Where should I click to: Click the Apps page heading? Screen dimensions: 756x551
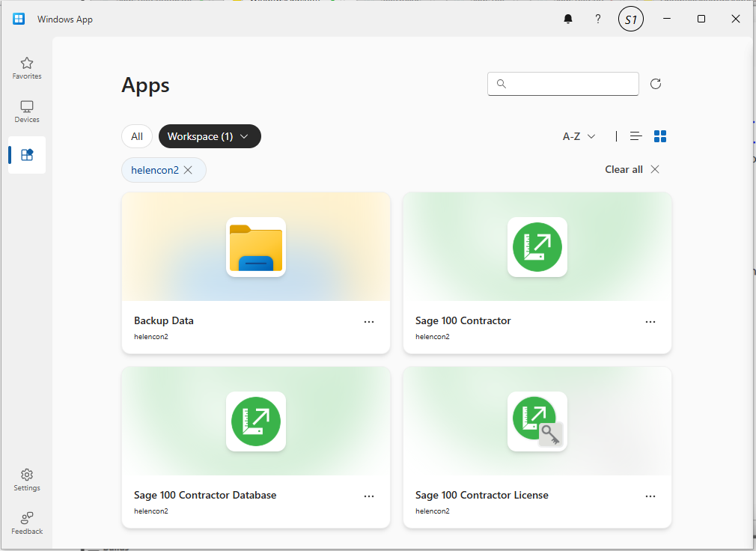tap(146, 86)
